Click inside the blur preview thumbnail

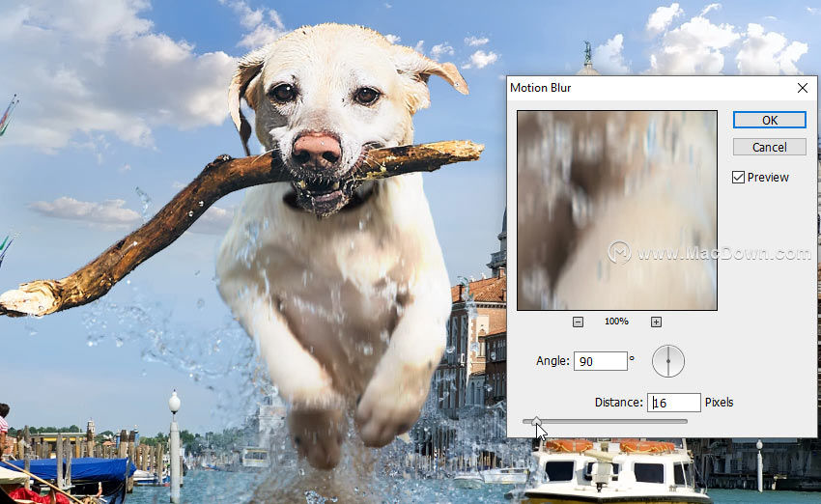coord(617,210)
